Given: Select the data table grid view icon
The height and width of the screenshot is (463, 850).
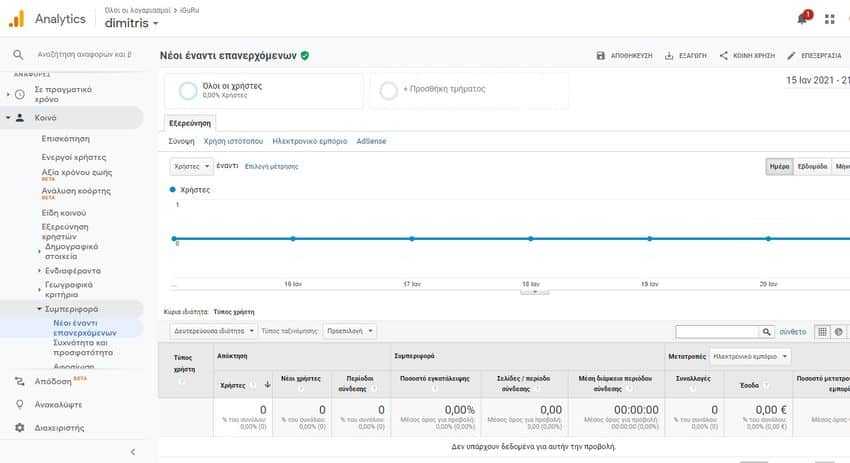Looking at the screenshot, I should click(x=822, y=332).
